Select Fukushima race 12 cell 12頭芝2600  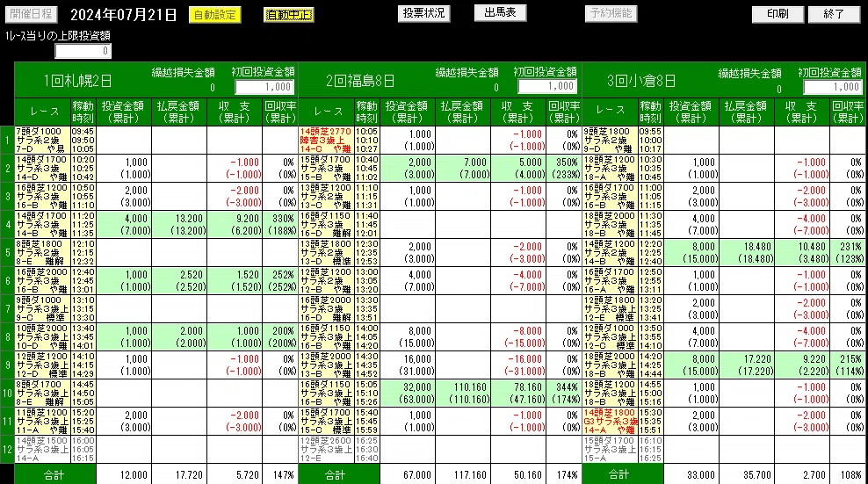(x=326, y=450)
